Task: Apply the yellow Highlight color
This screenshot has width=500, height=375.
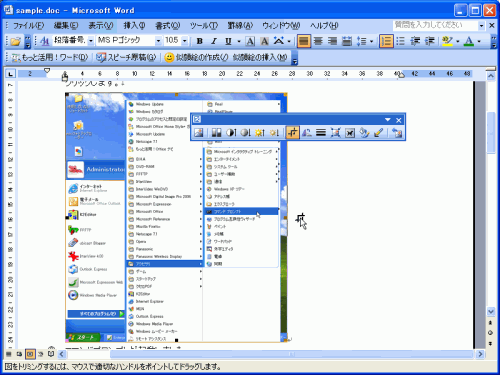Action: (447, 41)
